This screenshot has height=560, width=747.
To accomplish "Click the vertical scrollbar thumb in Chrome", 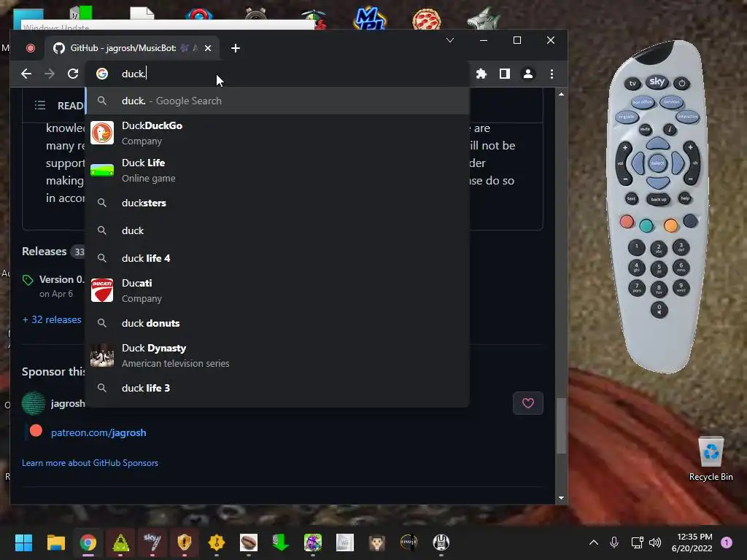I will pyautogui.click(x=561, y=426).
